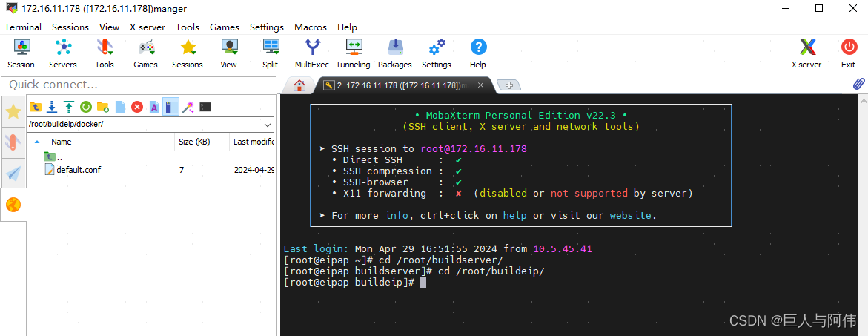Open the Settings menu in menu bar

[266, 27]
